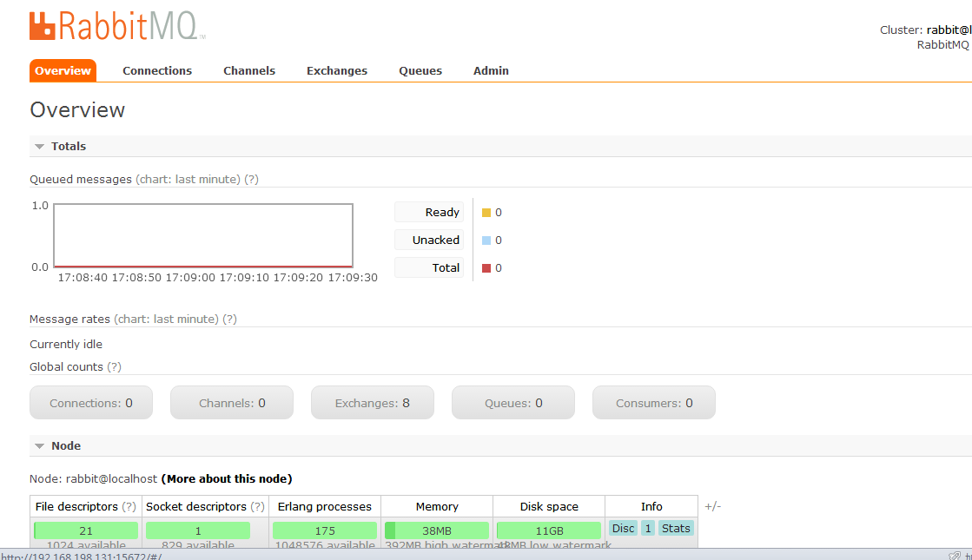Change Queued messages chart range (last minute)
The width and height of the screenshot is (972, 560).
pyautogui.click(x=188, y=179)
